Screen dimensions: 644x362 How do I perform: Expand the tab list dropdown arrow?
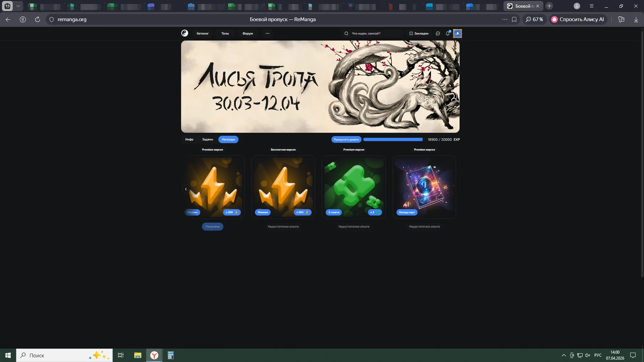[x=18, y=6]
